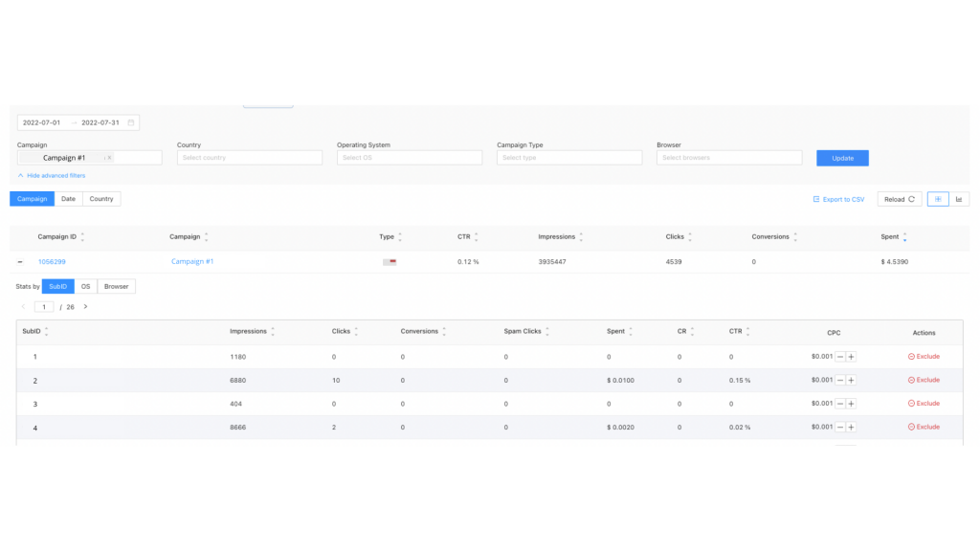
Task: Remove the Campaign #1 filter tag
Action: click(x=108, y=158)
